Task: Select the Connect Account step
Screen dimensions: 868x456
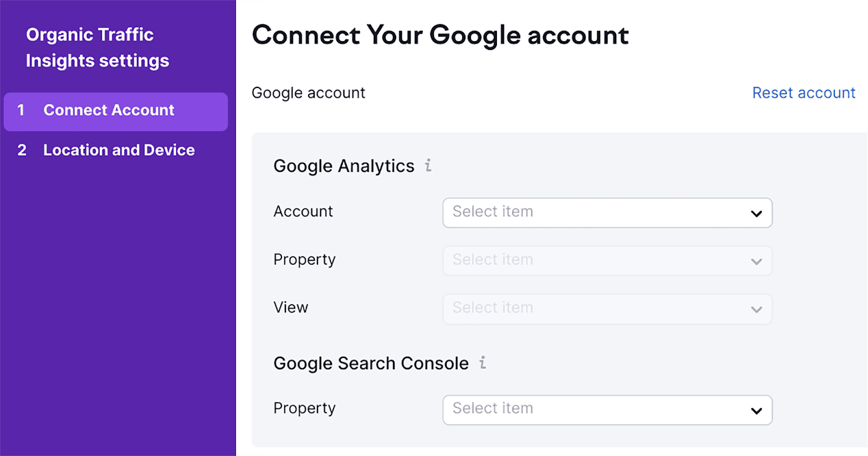Action: [108, 110]
